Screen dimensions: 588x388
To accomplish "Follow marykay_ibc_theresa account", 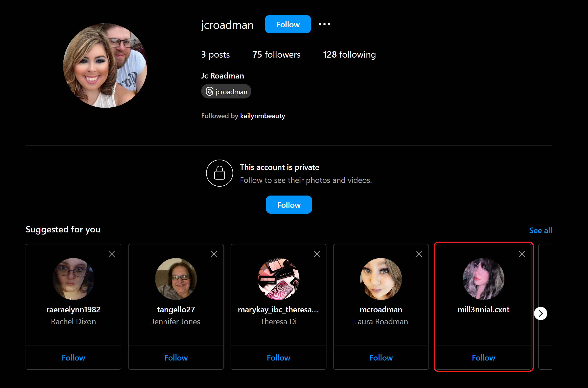I will point(279,357).
